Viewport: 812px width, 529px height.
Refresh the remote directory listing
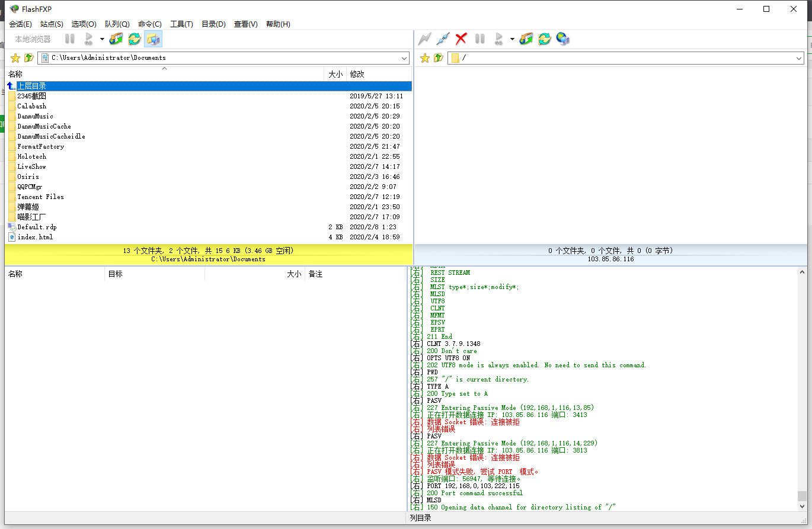545,39
